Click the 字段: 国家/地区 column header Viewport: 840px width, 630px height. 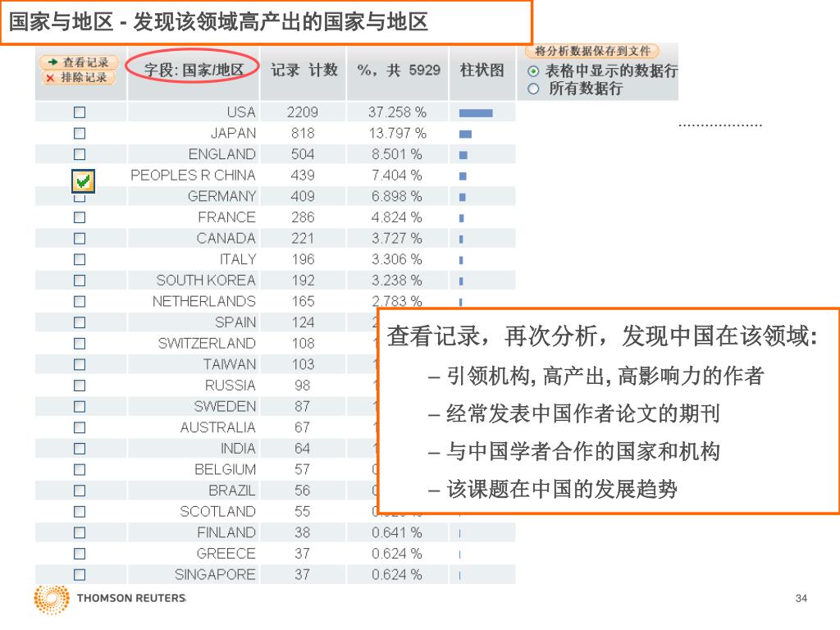tap(194, 71)
